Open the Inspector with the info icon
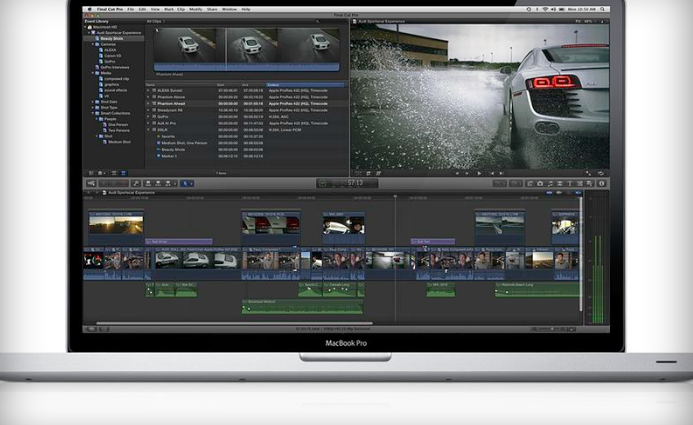The width and height of the screenshot is (693, 425). pyautogui.click(x=599, y=183)
